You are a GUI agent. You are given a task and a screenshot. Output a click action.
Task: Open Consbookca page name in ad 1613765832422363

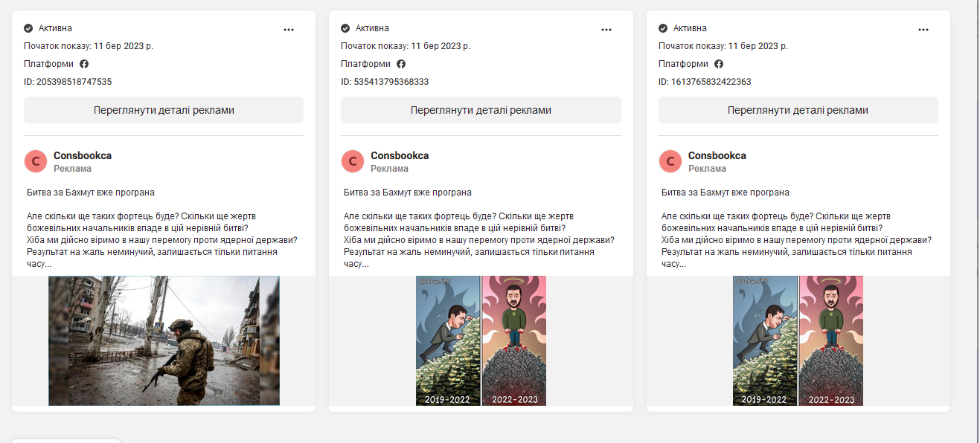click(717, 155)
